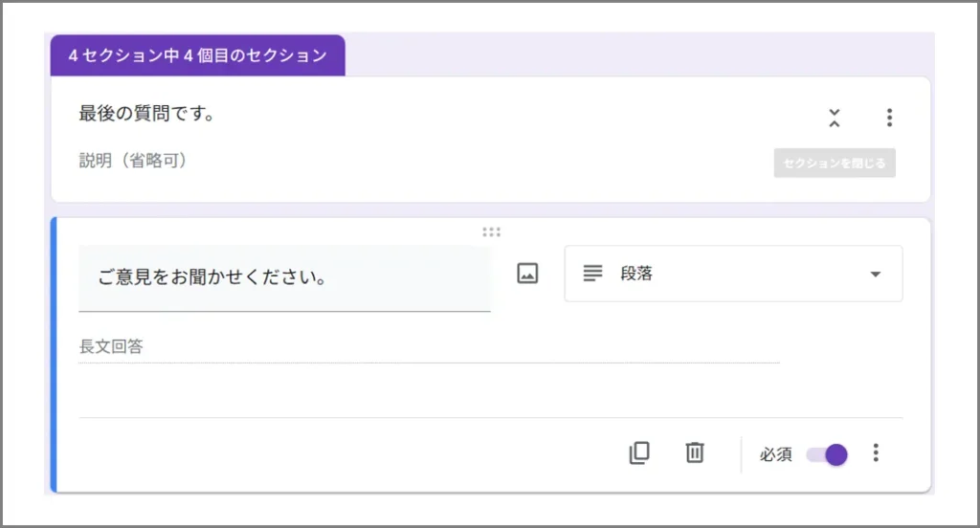
Task: Click the 説明（省略可） description field
Action: [x=133, y=161]
